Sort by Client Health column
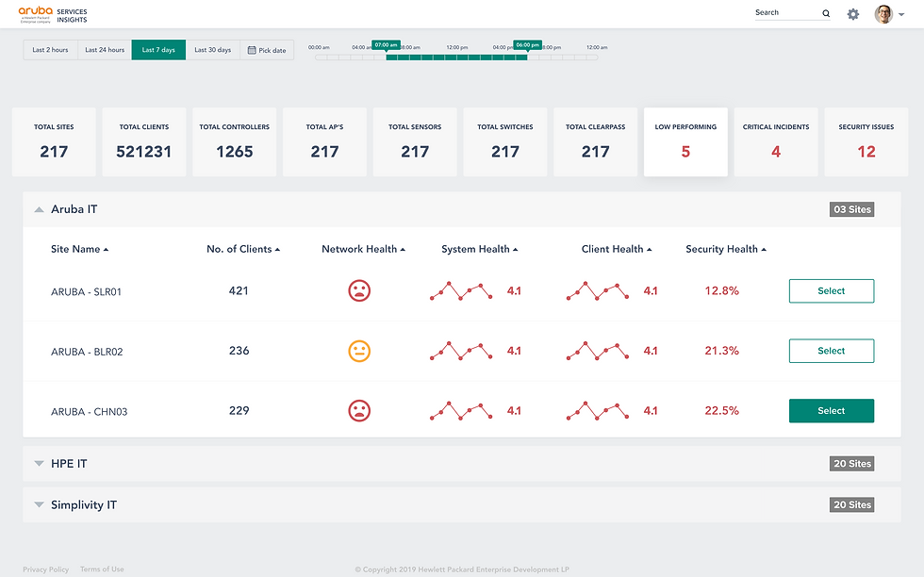The height and width of the screenshot is (577, 924). click(617, 249)
